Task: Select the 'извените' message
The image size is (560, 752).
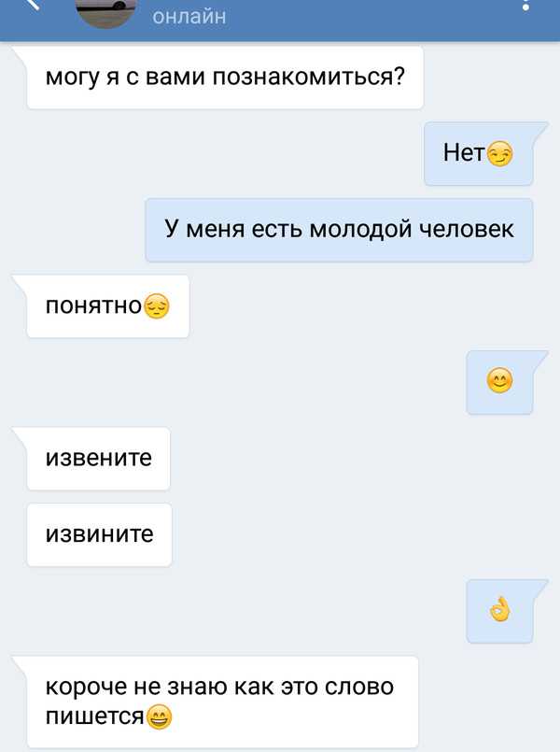Action: point(98,459)
